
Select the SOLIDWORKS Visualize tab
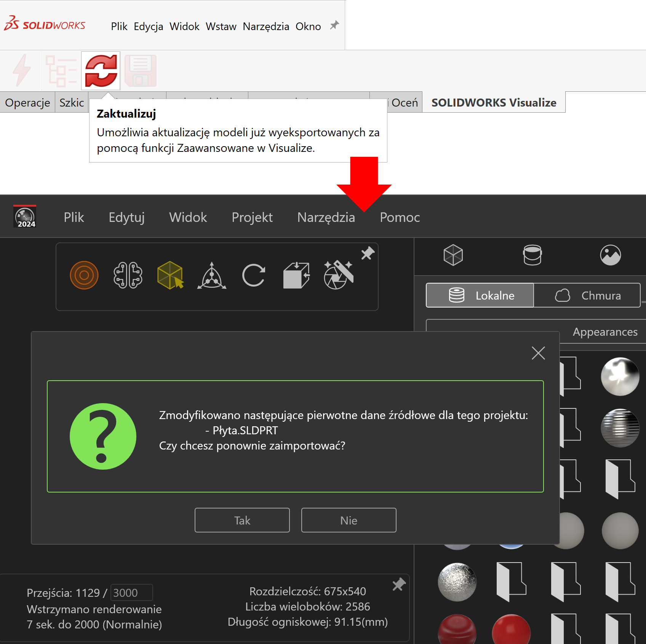point(494,102)
